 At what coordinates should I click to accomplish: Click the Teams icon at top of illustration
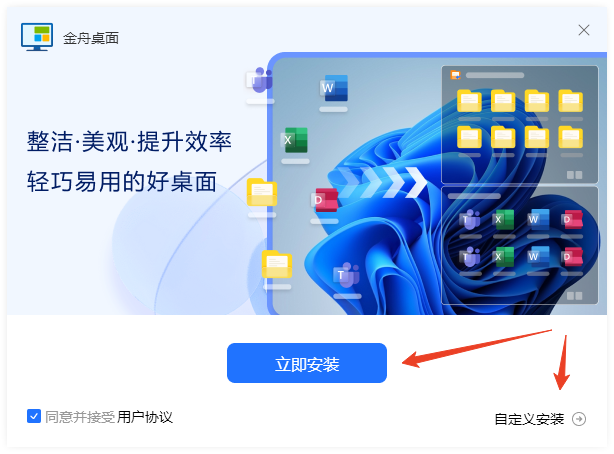point(260,80)
